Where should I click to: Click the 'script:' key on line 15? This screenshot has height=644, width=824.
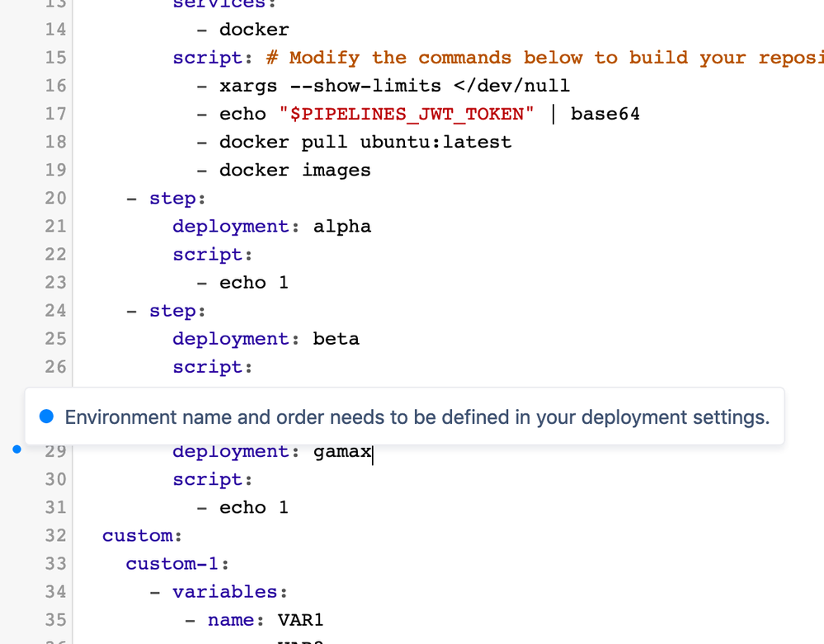pyautogui.click(x=213, y=57)
